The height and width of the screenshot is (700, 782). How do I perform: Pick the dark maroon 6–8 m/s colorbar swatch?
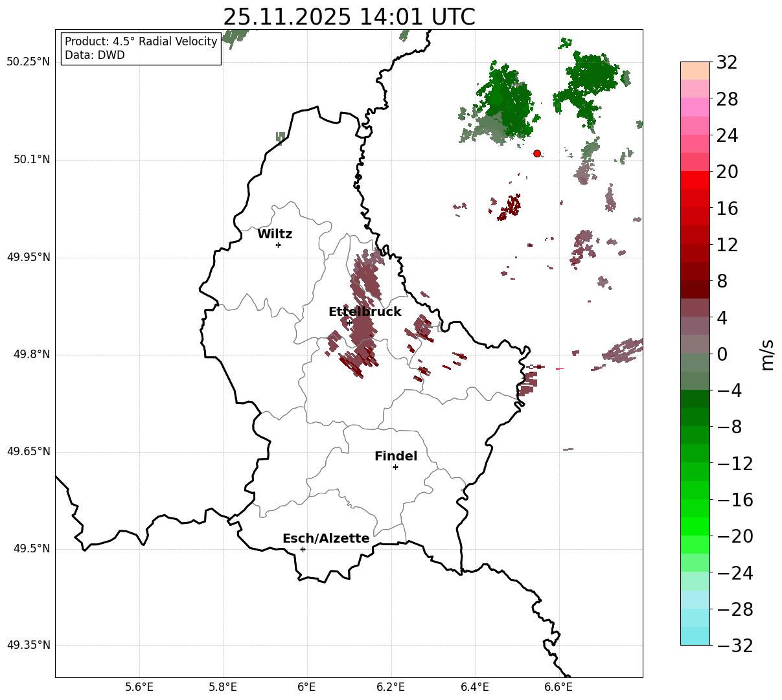coord(695,289)
